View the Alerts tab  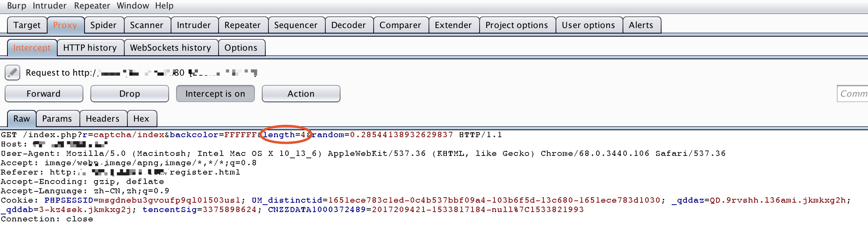pos(641,25)
